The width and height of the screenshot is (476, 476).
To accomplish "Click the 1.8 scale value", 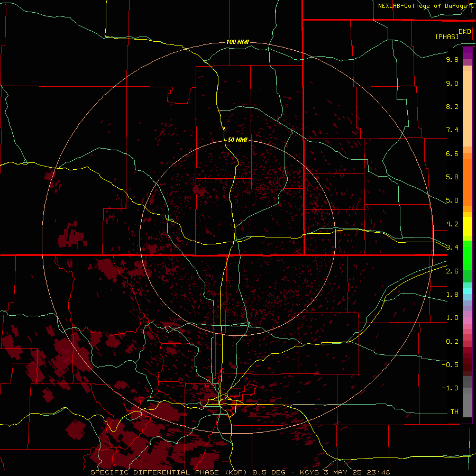I will [452, 295].
